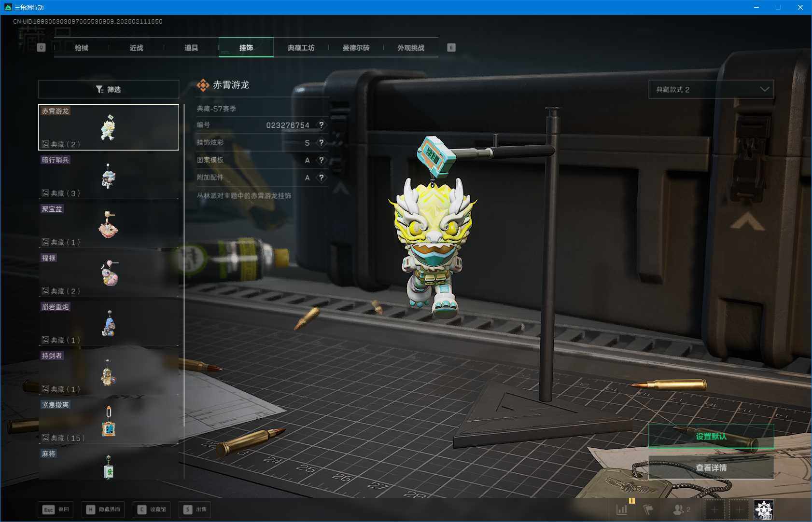Click the 设置默认 set default button
The height and width of the screenshot is (522, 812).
pos(711,437)
